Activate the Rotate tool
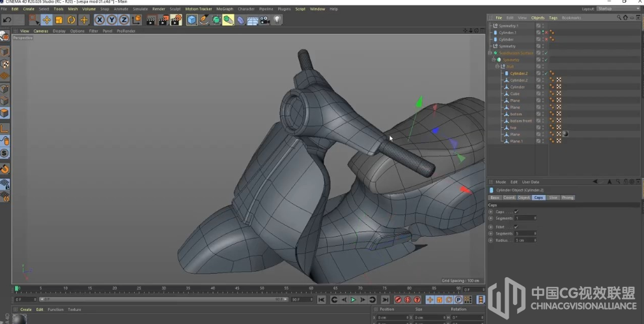 71,20
